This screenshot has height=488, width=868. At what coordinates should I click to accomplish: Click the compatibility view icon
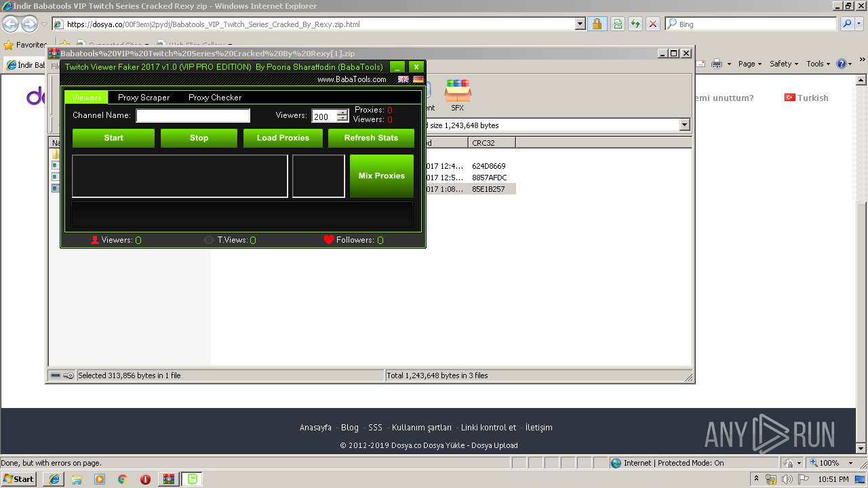pos(618,24)
